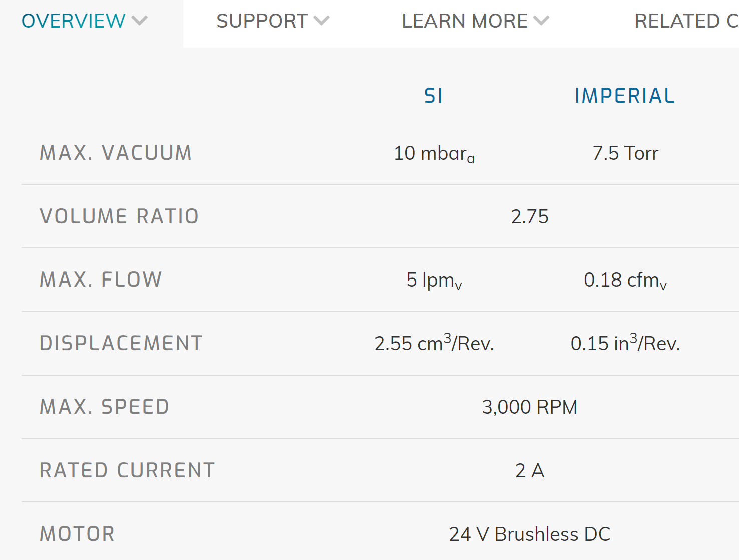The height and width of the screenshot is (560, 739).
Task: Click the 2.55 cm³/Rev. displacement value
Action: point(434,343)
